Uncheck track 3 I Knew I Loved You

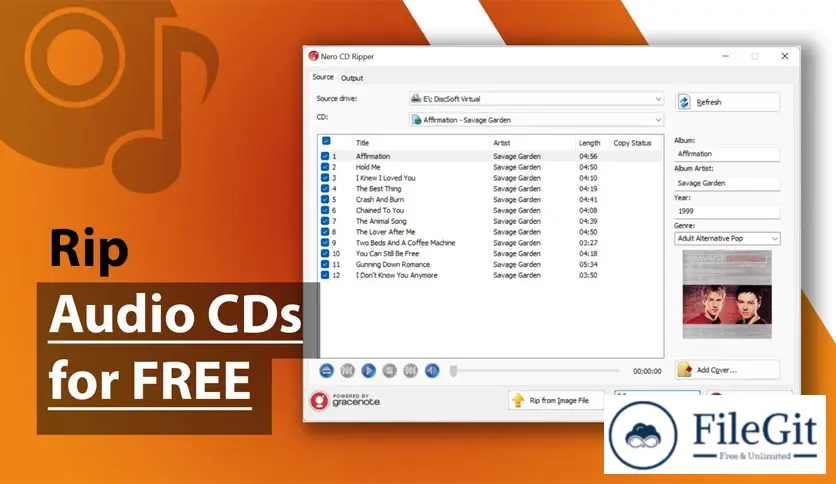tap(325, 178)
